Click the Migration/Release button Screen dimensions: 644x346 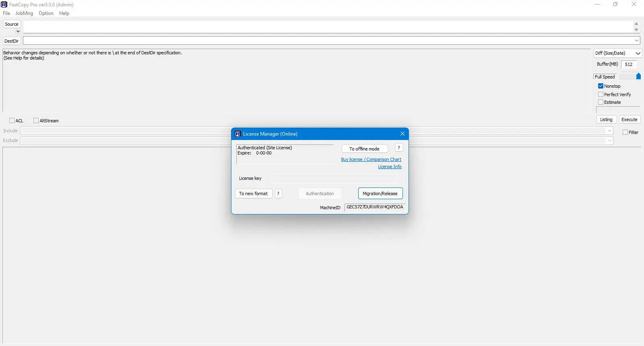(380, 194)
